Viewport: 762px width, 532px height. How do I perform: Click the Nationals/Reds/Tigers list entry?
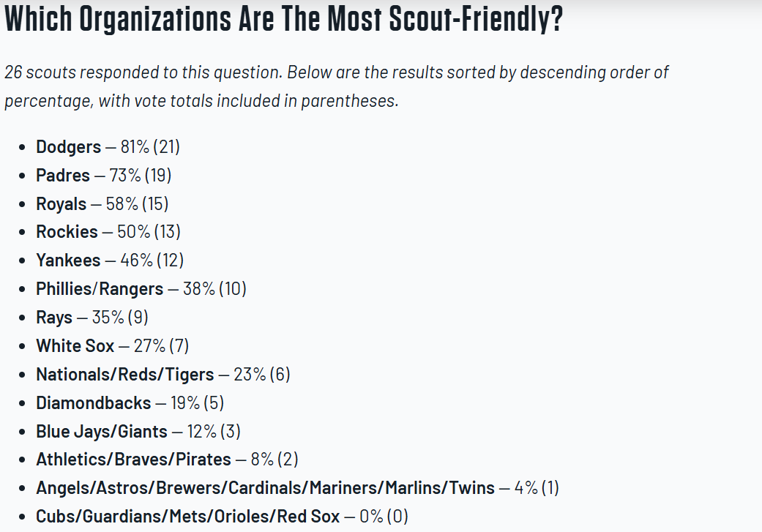(x=163, y=374)
